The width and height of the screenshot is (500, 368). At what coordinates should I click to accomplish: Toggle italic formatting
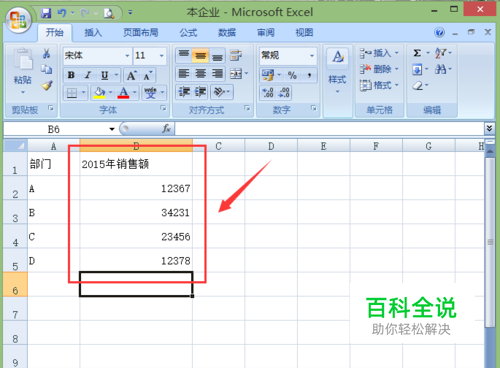click(x=88, y=75)
